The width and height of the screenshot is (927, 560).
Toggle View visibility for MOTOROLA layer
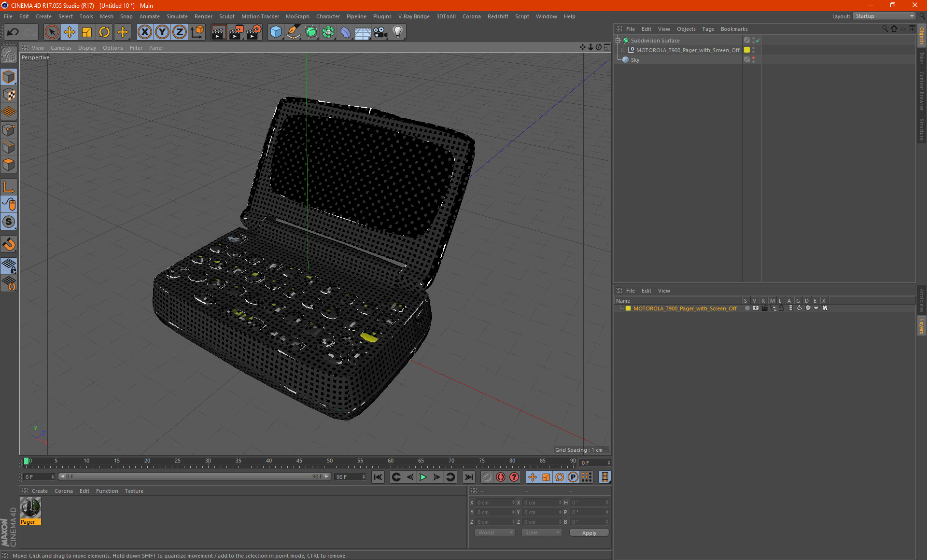[x=756, y=308]
